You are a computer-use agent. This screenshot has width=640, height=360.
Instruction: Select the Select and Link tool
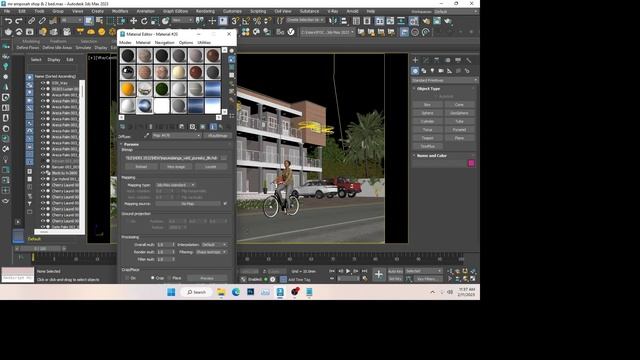(31, 21)
